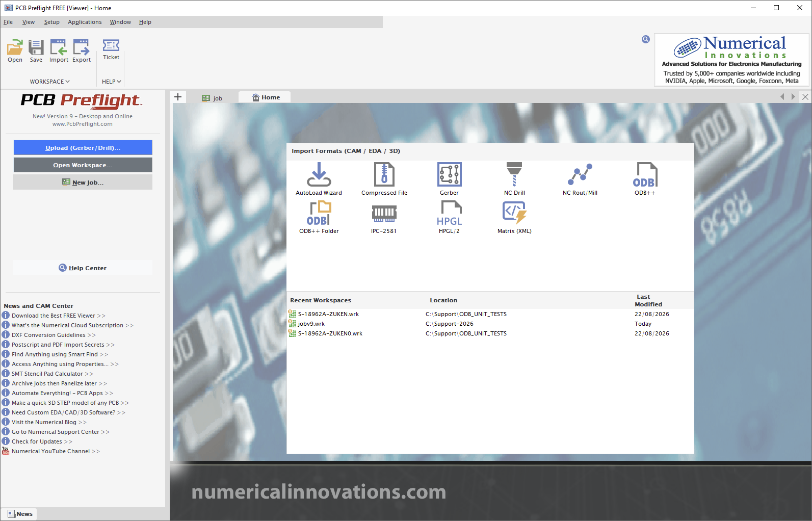Close the tab panel with X

coord(805,97)
